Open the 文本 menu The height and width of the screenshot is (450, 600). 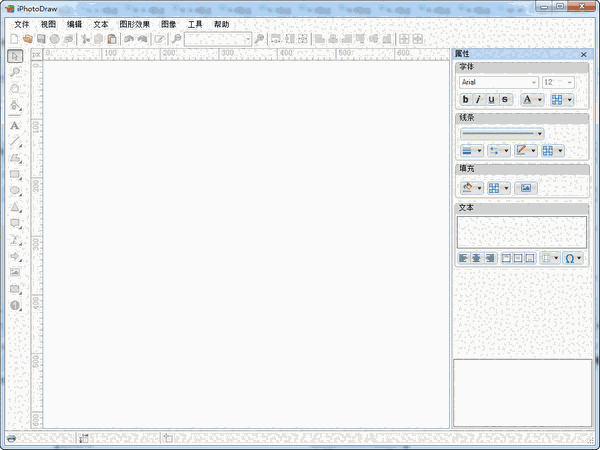pos(101,24)
